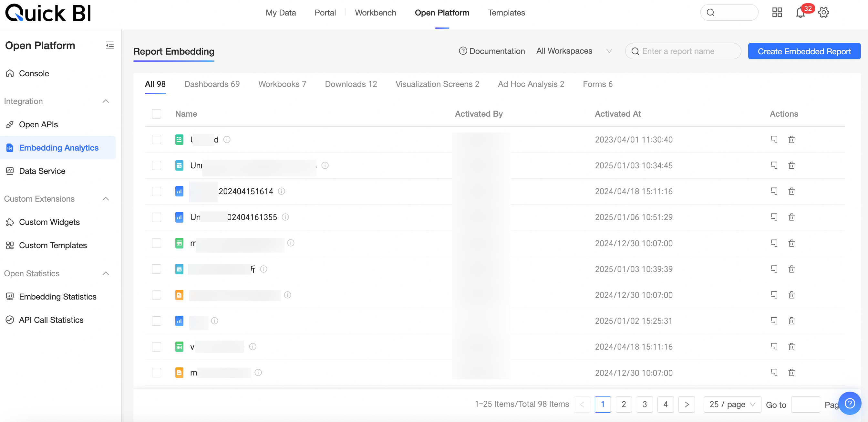Go to Workbench in top navigation

(375, 13)
